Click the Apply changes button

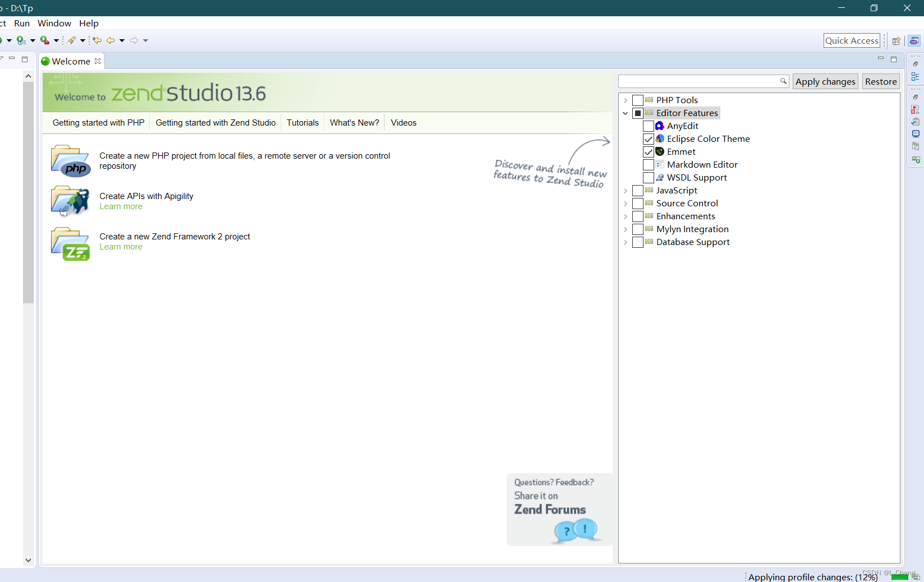point(825,82)
